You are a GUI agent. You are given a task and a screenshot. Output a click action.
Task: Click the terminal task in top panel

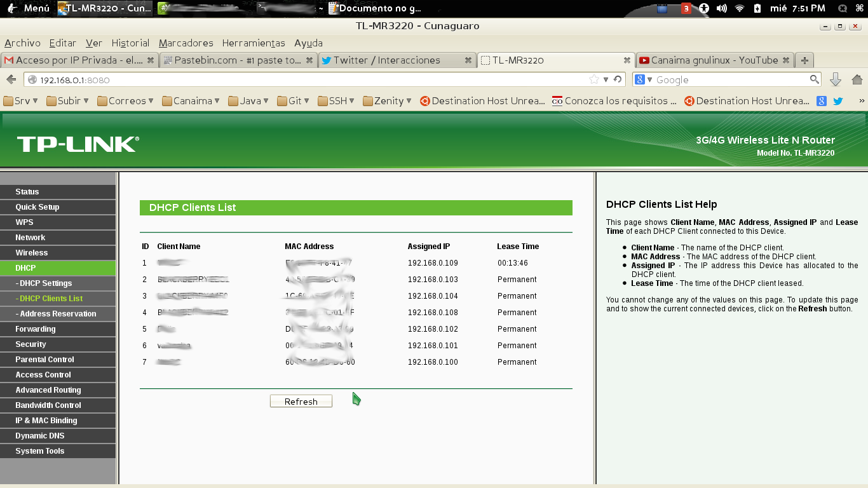(290, 8)
